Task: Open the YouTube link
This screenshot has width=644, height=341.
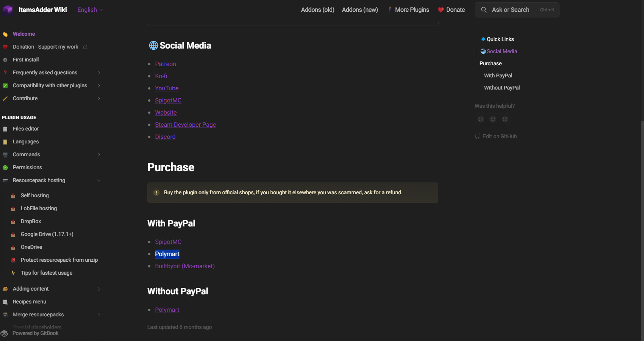Action: pos(167,88)
